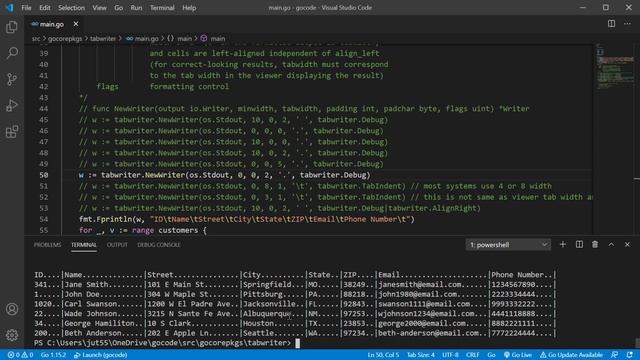
Task: Click 'Springfield' in terminal output
Action: coord(267,284)
